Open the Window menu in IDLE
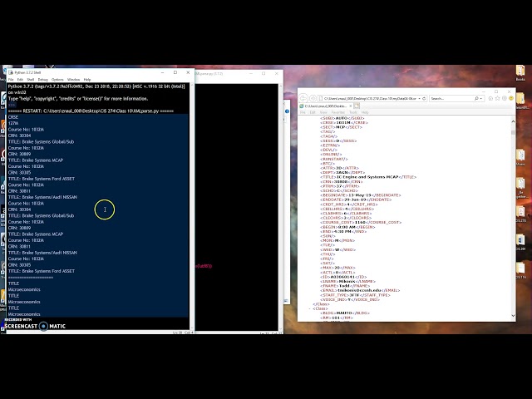 (74, 80)
